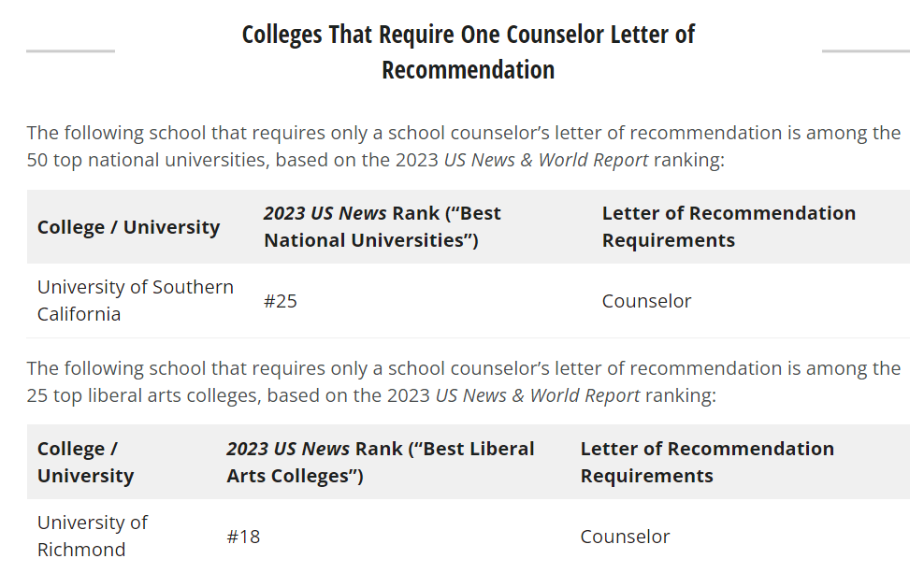Click Counselor cell in USC row
This screenshot has width=924, height=573.
(x=646, y=301)
